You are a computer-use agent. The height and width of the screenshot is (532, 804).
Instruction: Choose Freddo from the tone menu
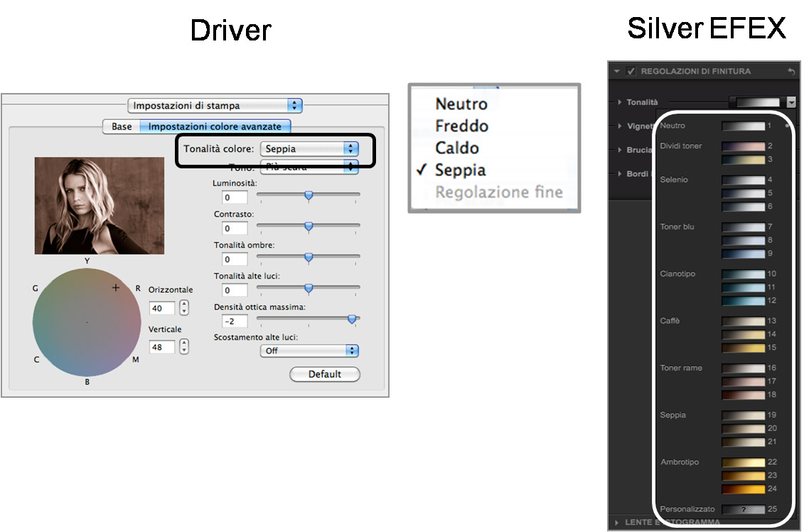[461, 126]
